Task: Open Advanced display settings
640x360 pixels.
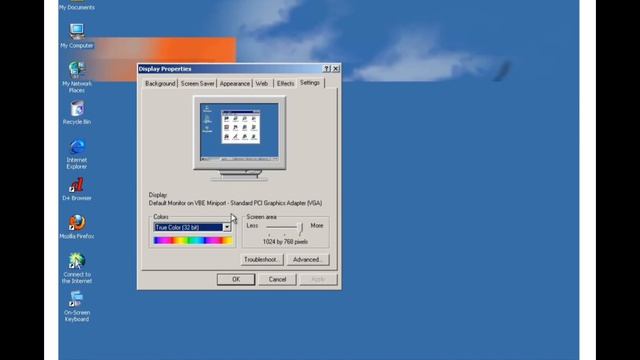Action: point(308,260)
